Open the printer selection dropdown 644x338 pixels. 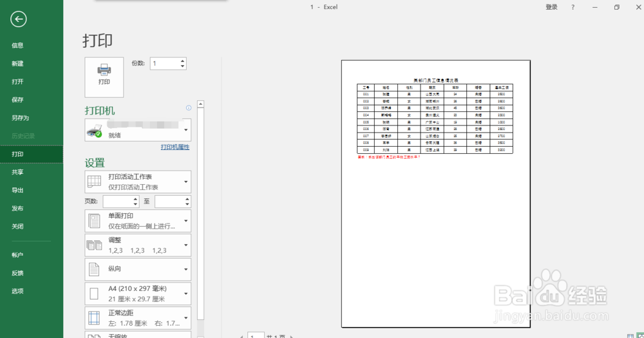tap(138, 130)
